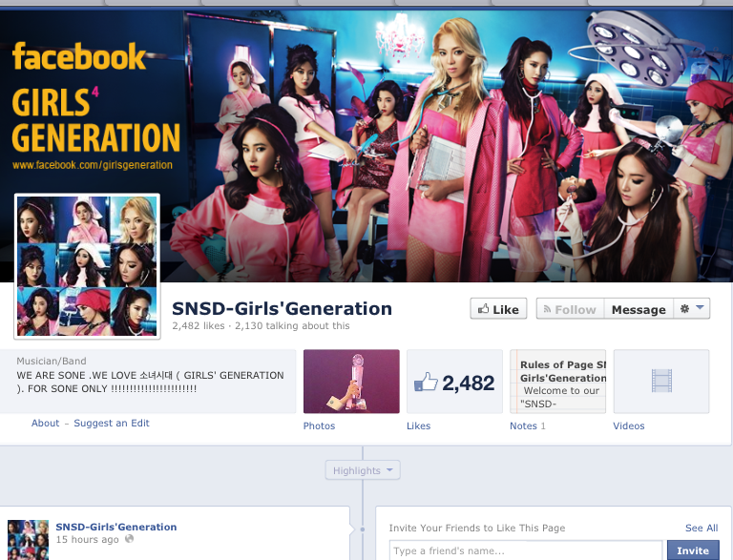Open the Photos thumbnail with trophy

click(x=351, y=382)
